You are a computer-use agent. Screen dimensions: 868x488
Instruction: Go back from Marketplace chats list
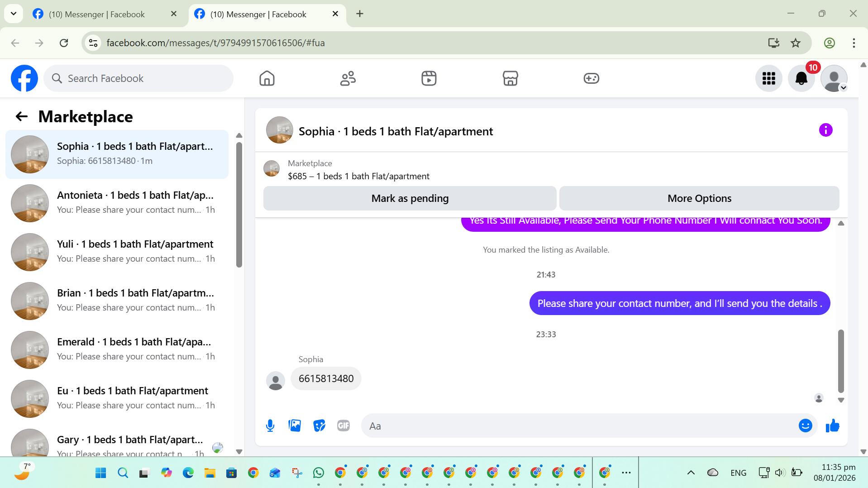[22, 117]
